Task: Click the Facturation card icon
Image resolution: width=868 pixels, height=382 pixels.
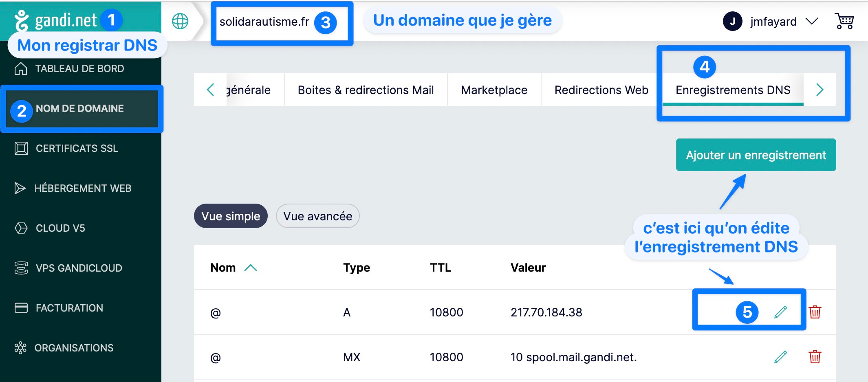Action: pos(21,308)
